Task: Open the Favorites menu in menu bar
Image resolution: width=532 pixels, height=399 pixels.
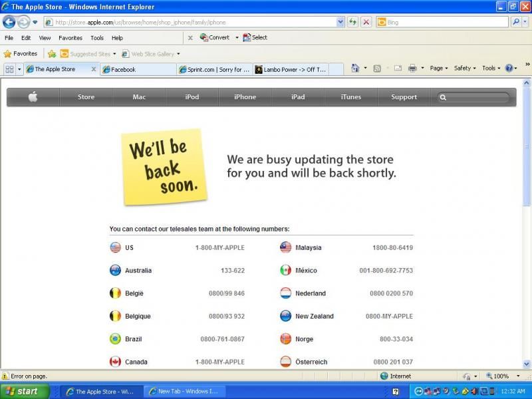Action: pos(70,38)
